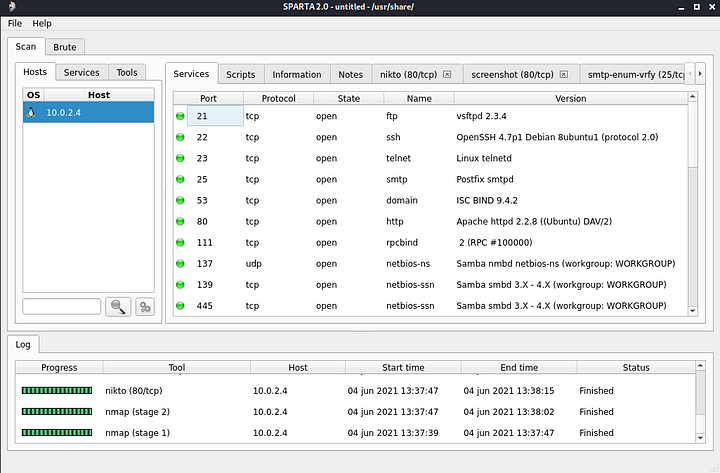This screenshot has height=473, width=720.
Task: Select the Scan tab
Action: tap(26, 46)
